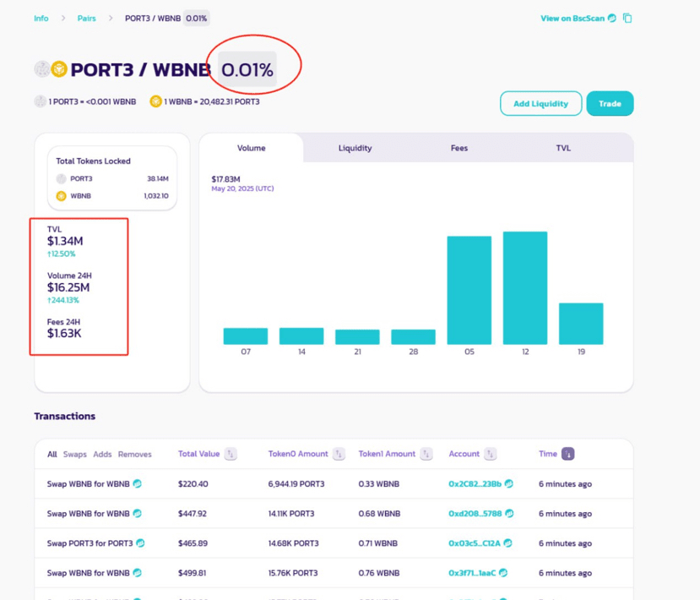
Task: Open the Swap WBNB for WBNB link worth $220.40
Action: 89,484
